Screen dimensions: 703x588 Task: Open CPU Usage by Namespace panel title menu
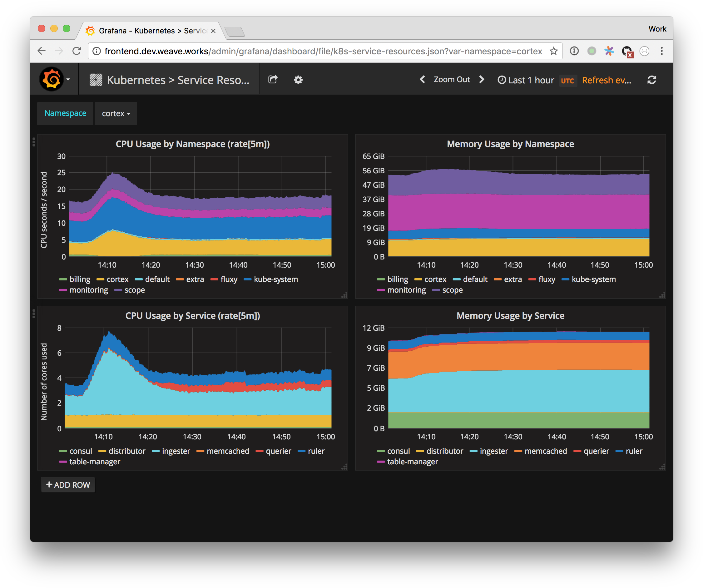point(192,144)
